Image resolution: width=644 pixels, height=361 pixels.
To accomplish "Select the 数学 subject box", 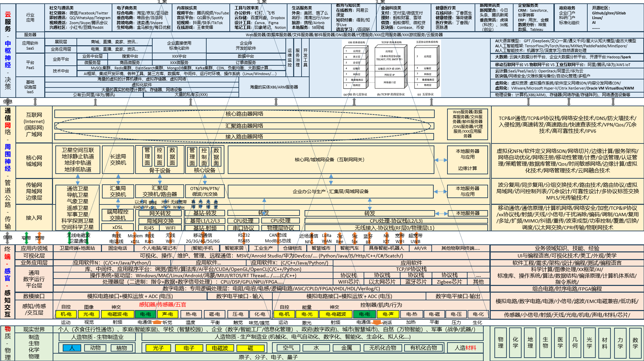I will click(x=635, y=343).
